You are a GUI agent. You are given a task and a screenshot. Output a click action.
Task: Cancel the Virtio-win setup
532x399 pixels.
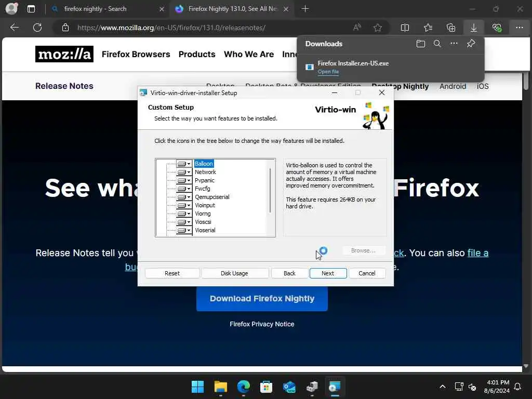tap(367, 273)
